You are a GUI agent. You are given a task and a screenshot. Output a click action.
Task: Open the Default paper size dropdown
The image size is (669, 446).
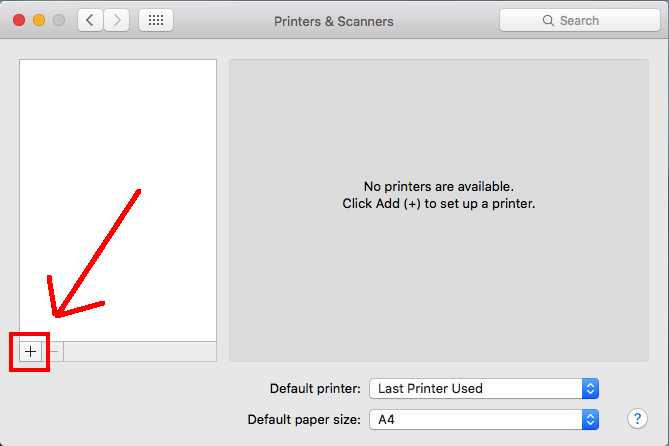click(x=483, y=419)
